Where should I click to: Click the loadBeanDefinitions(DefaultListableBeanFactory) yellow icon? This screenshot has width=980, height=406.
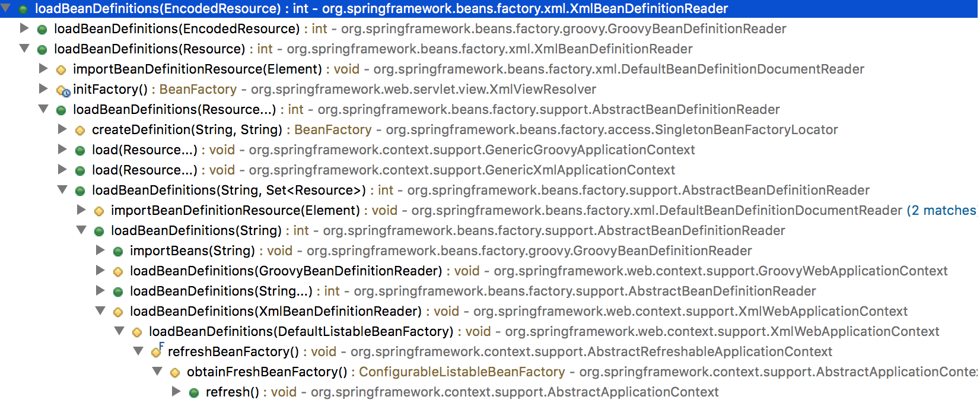[x=137, y=332]
